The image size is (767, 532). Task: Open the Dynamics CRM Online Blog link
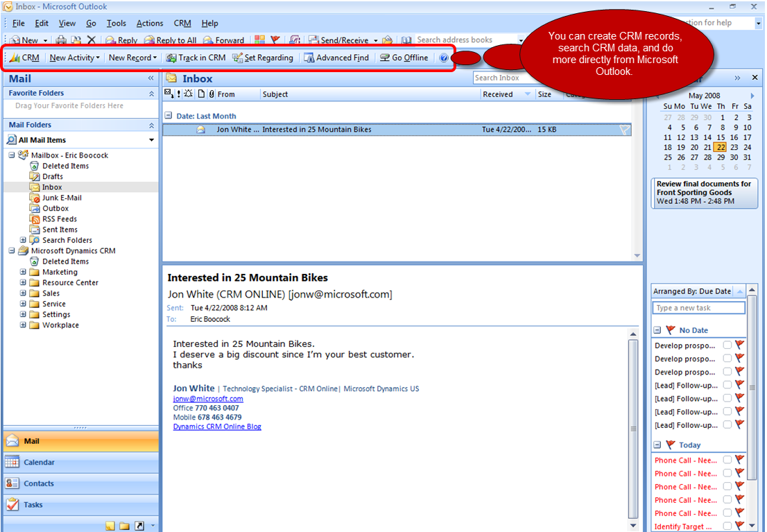tap(217, 427)
